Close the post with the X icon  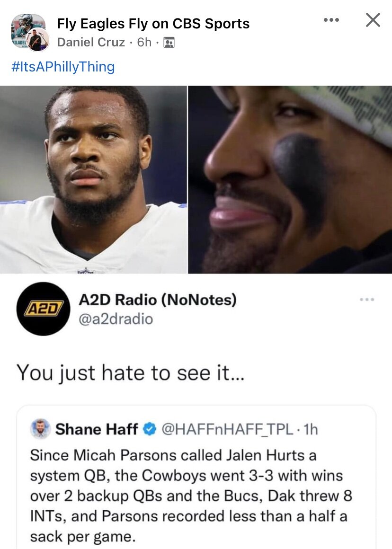(373, 20)
